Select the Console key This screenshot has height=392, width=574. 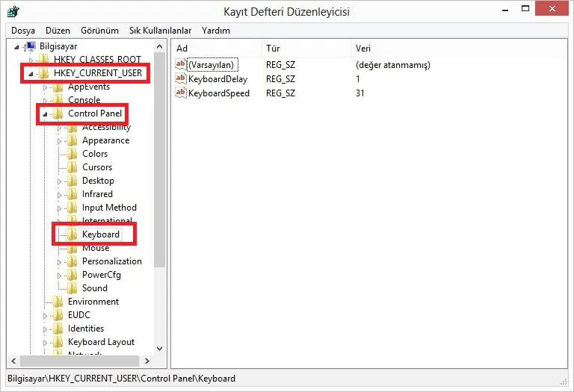coord(84,100)
